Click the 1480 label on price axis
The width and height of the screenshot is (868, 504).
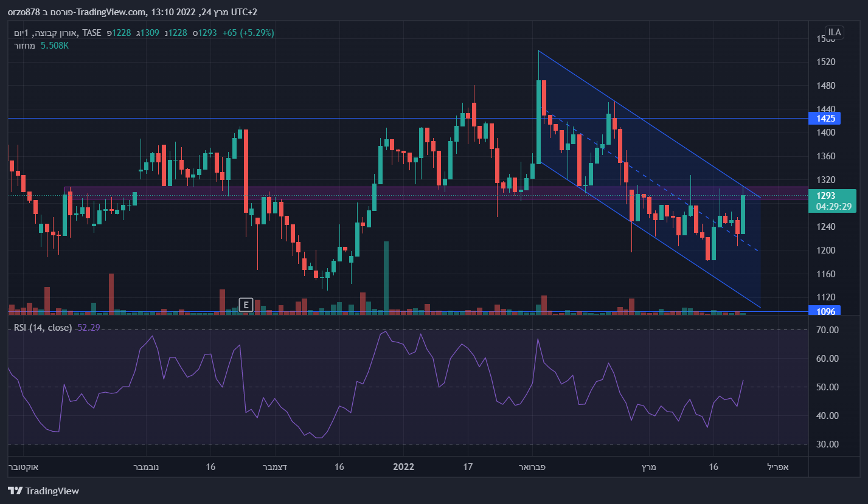(x=825, y=85)
